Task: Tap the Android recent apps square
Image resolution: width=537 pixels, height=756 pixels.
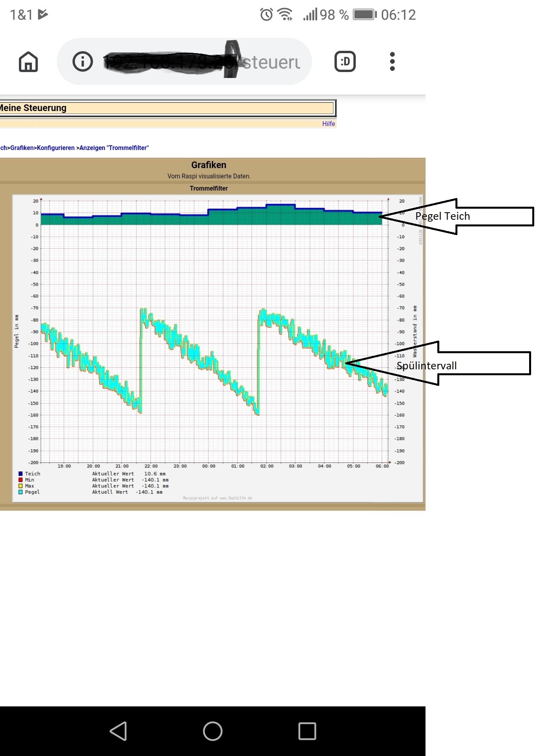Action: tap(307, 731)
